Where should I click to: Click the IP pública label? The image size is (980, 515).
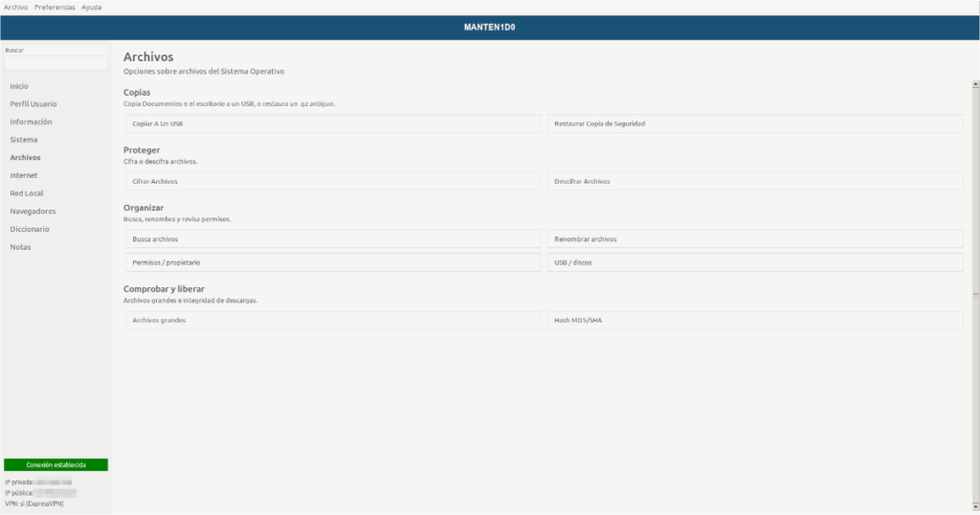click(x=19, y=492)
